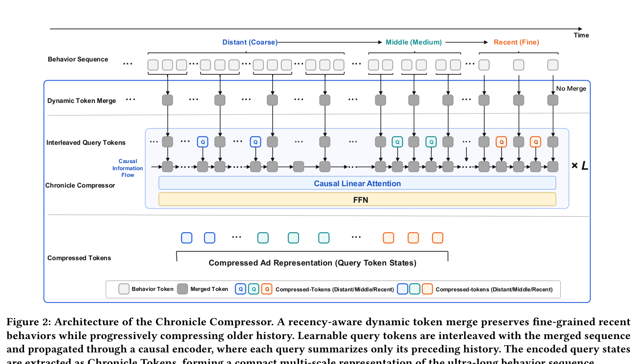Select the teal Q icon in the legend
This screenshot has width=637, height=364.
click(x=253, y=289)
